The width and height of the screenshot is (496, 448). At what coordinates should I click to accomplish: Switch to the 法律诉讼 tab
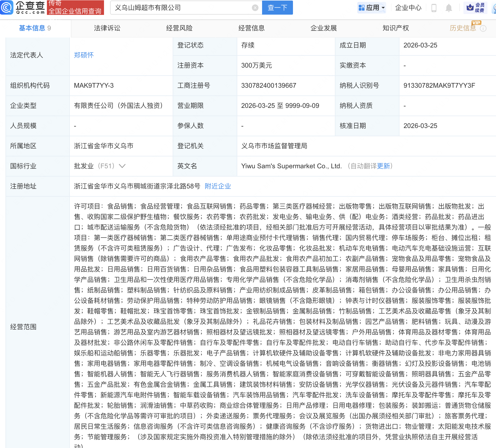point(107,28)
